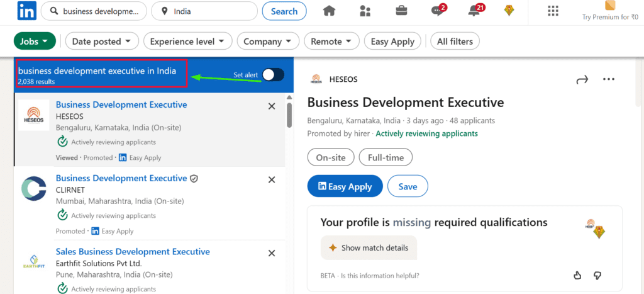Click thumbs up on match info
The image size is (644, 294).
coord(577,276)
